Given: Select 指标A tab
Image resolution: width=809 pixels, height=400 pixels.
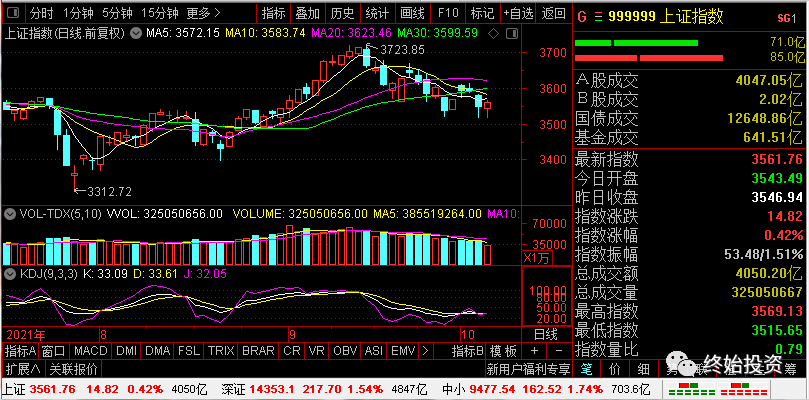Looking at the screenshot, I should click(20, 351).
